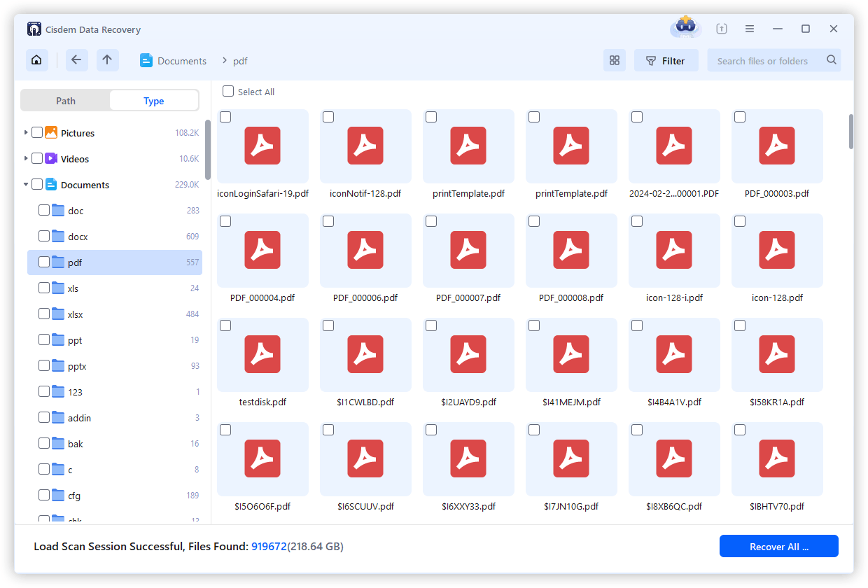
Task: Expand the Pictures tree node
Action: (x=26, y=132)
